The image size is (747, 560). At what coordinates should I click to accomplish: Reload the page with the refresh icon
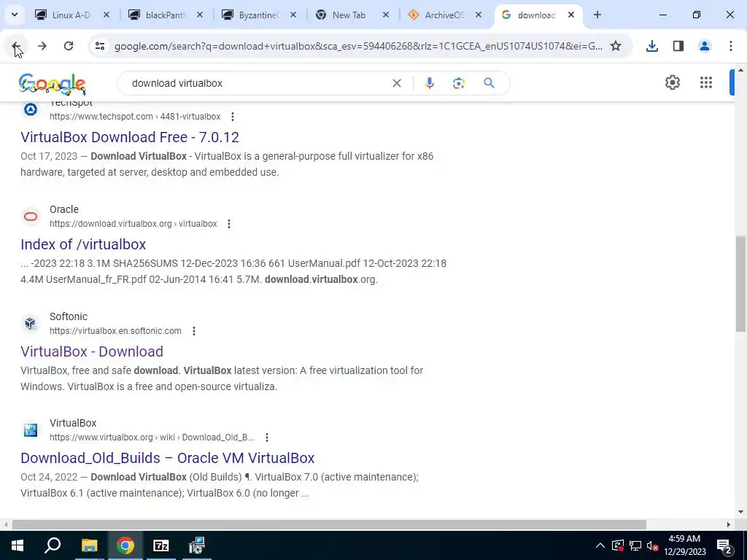point(69,46)
